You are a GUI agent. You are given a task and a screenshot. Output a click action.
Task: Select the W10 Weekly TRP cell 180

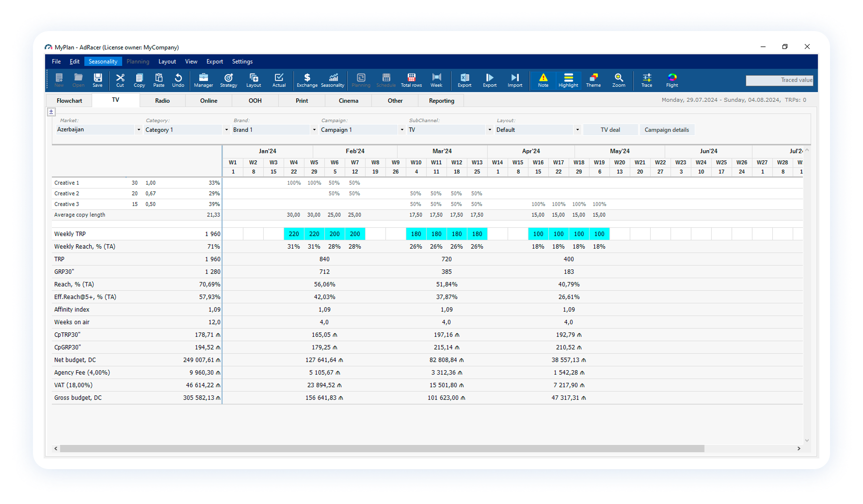(416, 234)
